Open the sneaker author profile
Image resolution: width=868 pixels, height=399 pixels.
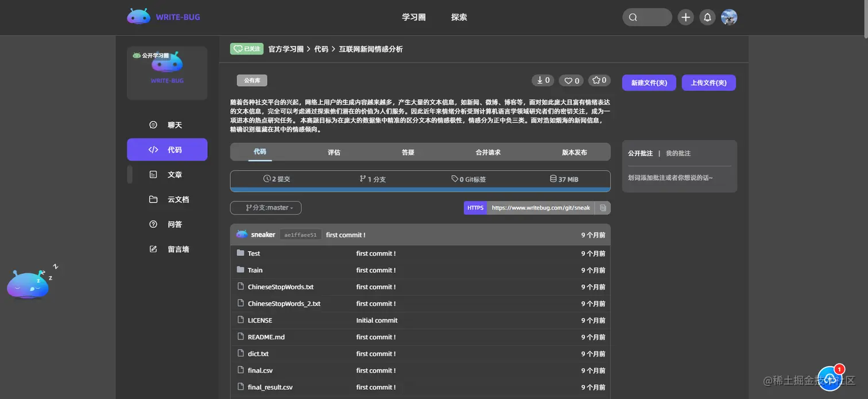click(x=263, y=235)
